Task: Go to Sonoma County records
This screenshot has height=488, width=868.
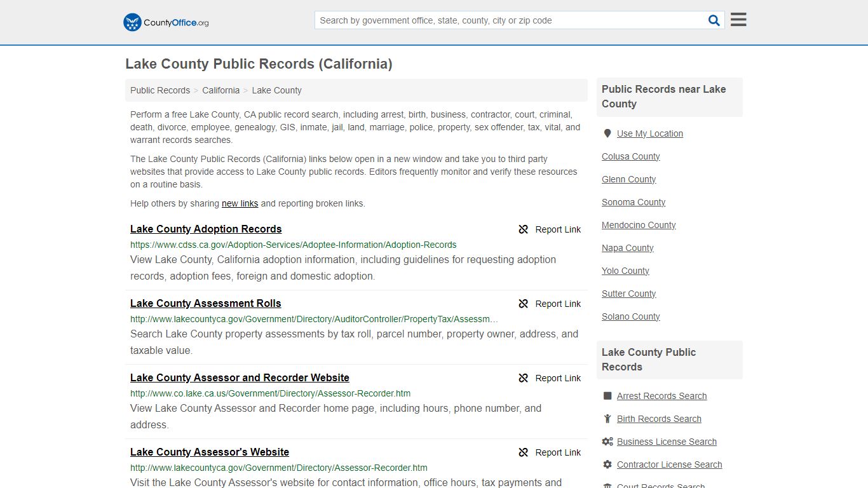Action: click(x=634, y=202)
